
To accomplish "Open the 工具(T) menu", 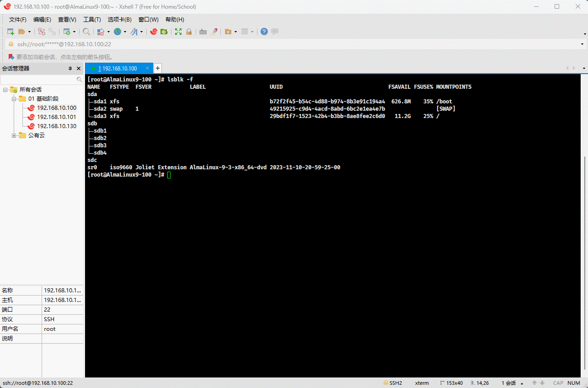I will 92,20.
